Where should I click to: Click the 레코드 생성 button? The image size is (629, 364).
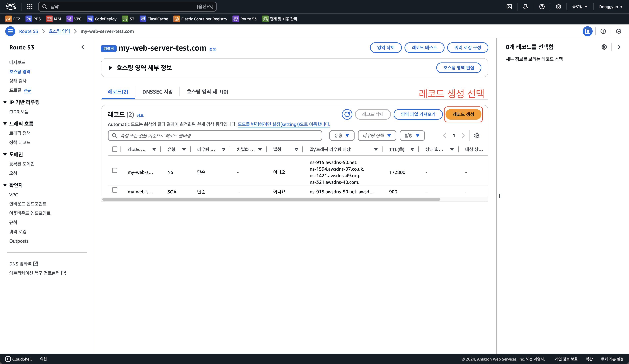[463, 114]
